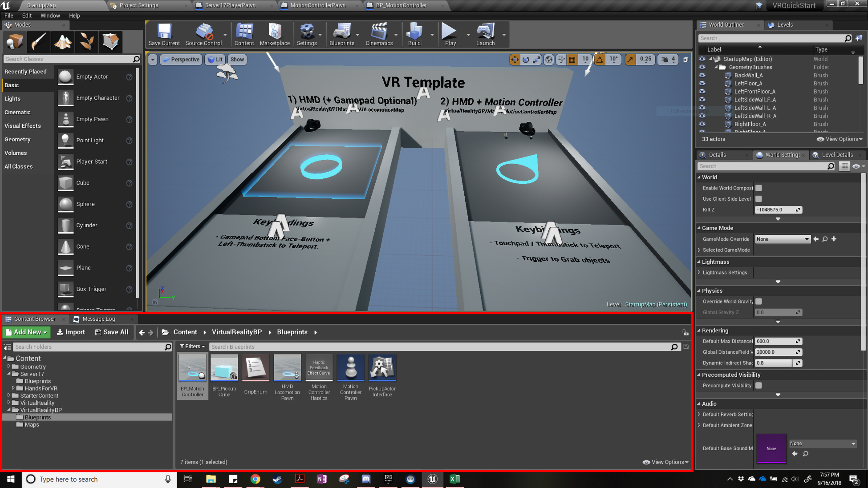Open Content Browser View Options dropdown

[x=665, y=462]
